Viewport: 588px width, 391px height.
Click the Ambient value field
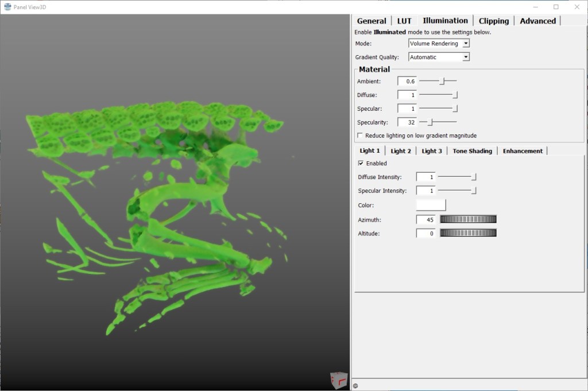click(407, 82)
